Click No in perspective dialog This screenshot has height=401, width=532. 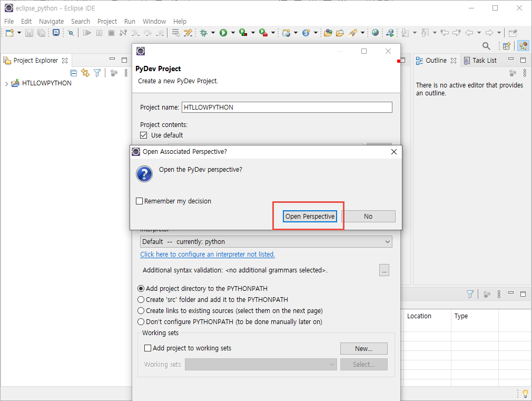tap(368, 216)
